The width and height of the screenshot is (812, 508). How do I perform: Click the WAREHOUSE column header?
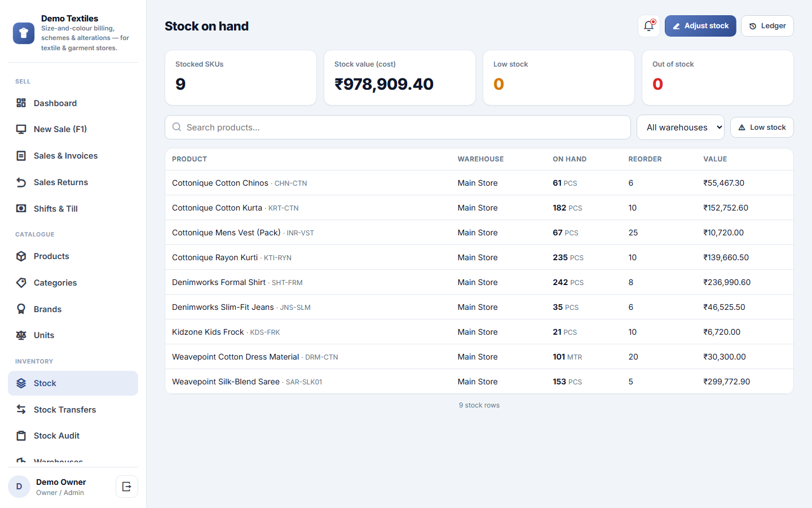tap(480, 159)
